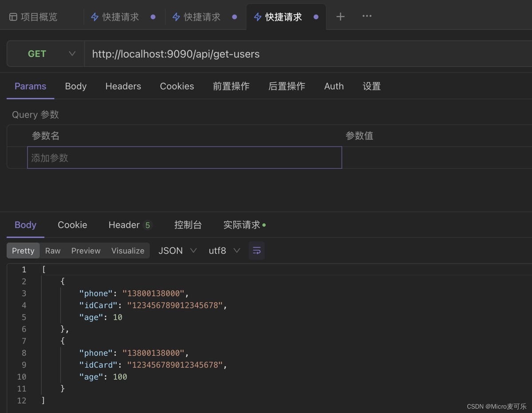Select the Visualize view button
Image resolution: width=532 pixels, height=413 pixels.
pos(128,251)
